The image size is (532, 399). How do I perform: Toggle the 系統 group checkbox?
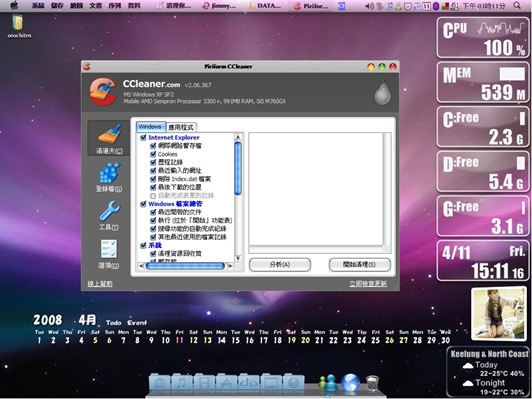(x=143, y=245)
